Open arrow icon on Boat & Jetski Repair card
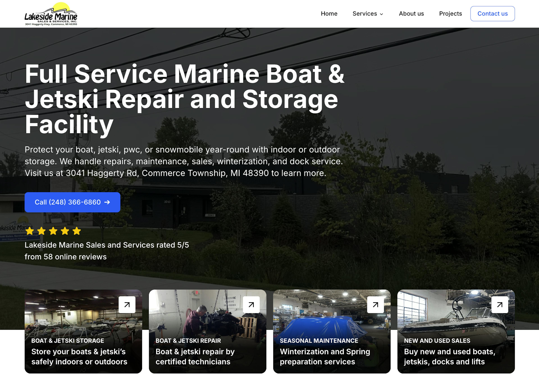This screenshot has height=392, width=539. point(251,305)
